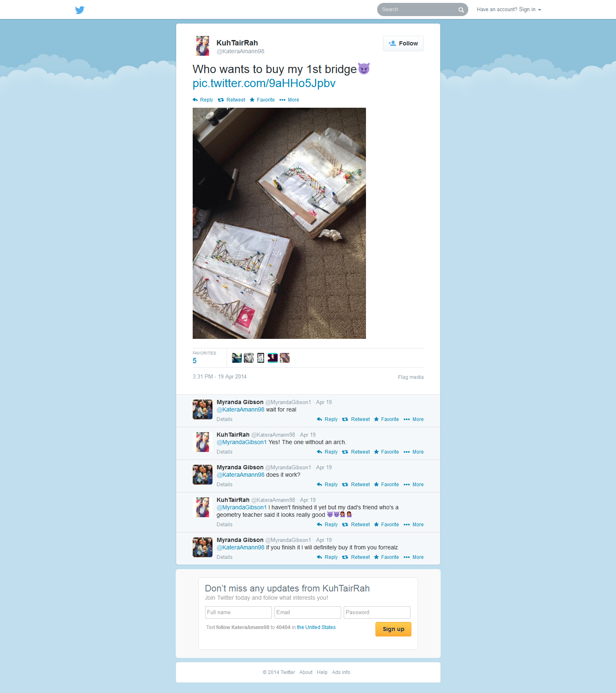
Task: Focus the Password input field
Action: pos(377,613)
